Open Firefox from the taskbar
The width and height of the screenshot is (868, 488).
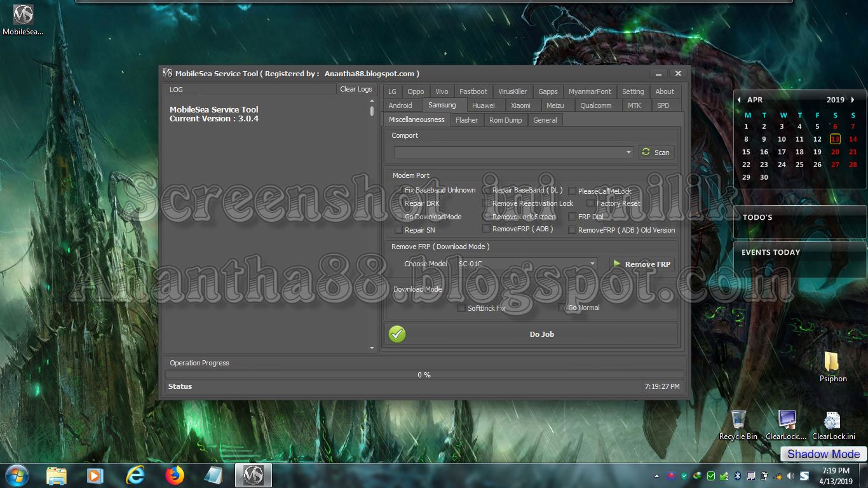point(174,475)
